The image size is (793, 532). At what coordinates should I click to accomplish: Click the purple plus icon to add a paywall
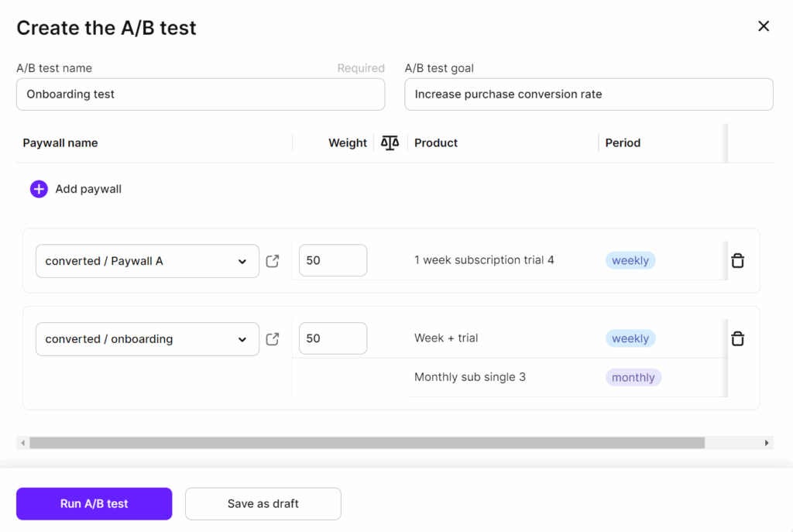pos(39,188)
